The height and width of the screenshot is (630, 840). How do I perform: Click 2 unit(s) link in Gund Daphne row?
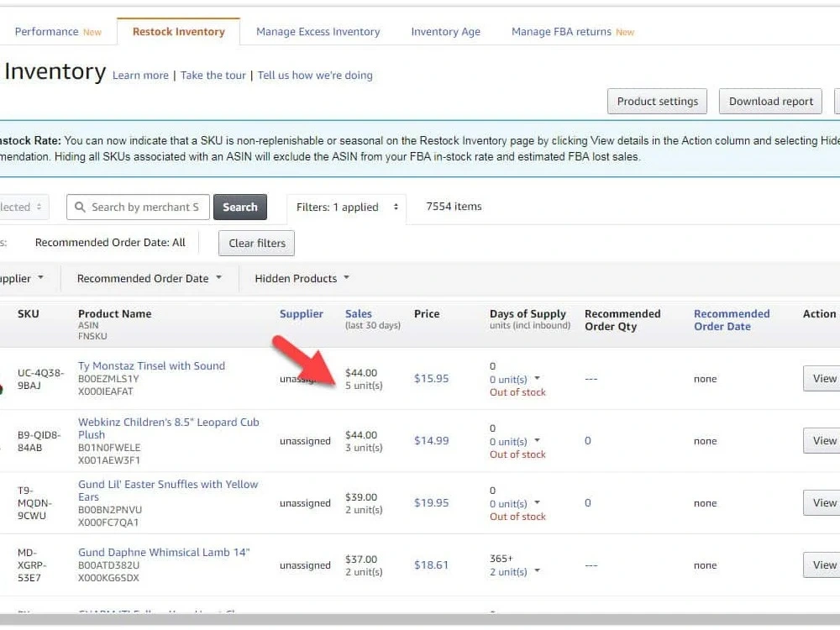508,571
